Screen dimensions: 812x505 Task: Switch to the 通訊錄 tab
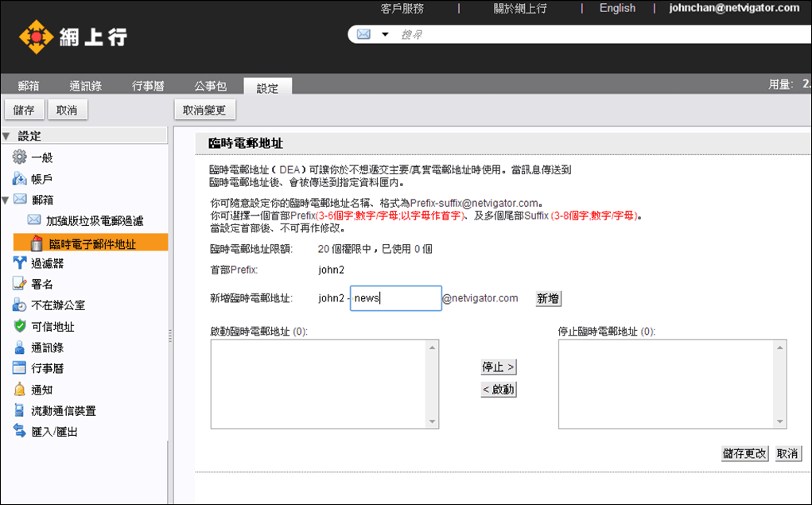(x=85, y=86)
